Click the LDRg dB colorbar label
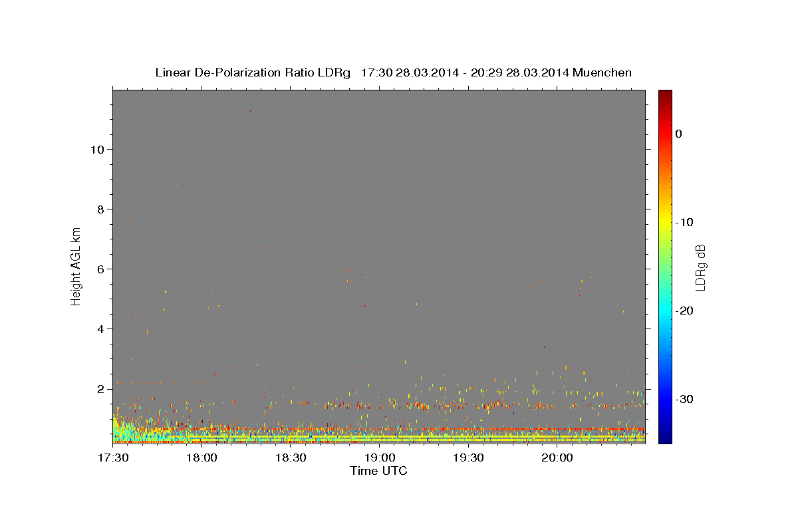 [x=700, y=267]
